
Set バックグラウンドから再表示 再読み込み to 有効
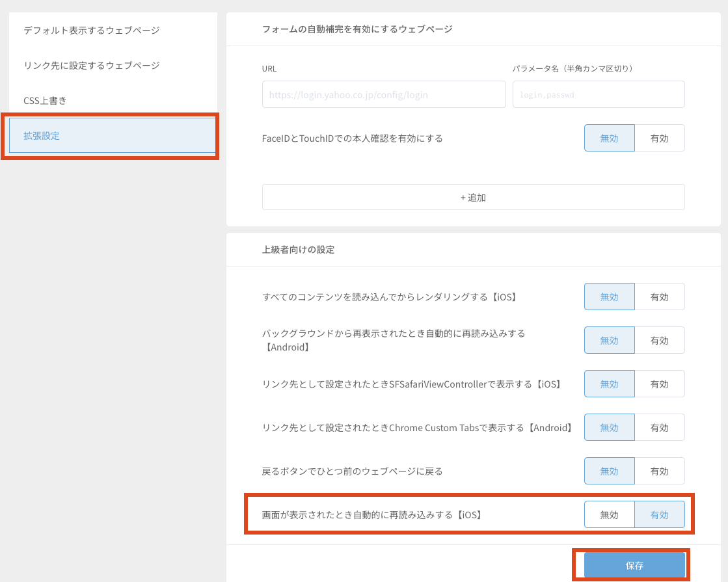(659, 341)
